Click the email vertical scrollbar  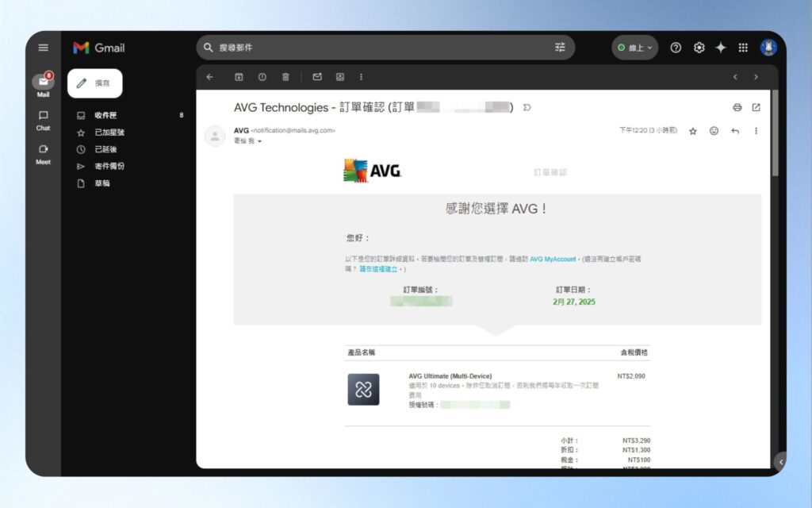776,133
